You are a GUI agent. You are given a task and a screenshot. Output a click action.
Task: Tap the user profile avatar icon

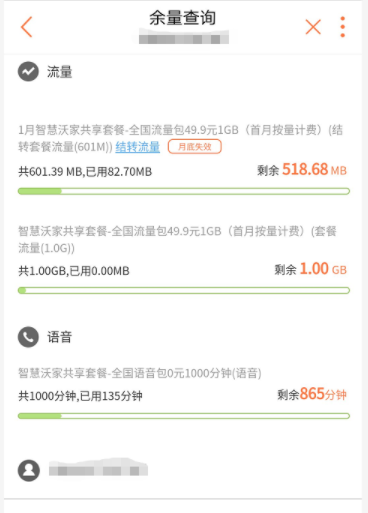(x=29, y=470)
